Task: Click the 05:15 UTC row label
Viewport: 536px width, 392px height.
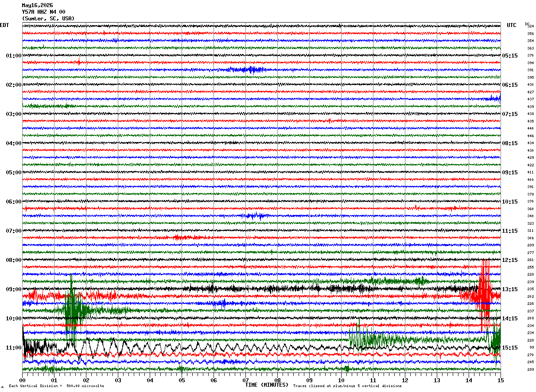Action: (510, 56)
